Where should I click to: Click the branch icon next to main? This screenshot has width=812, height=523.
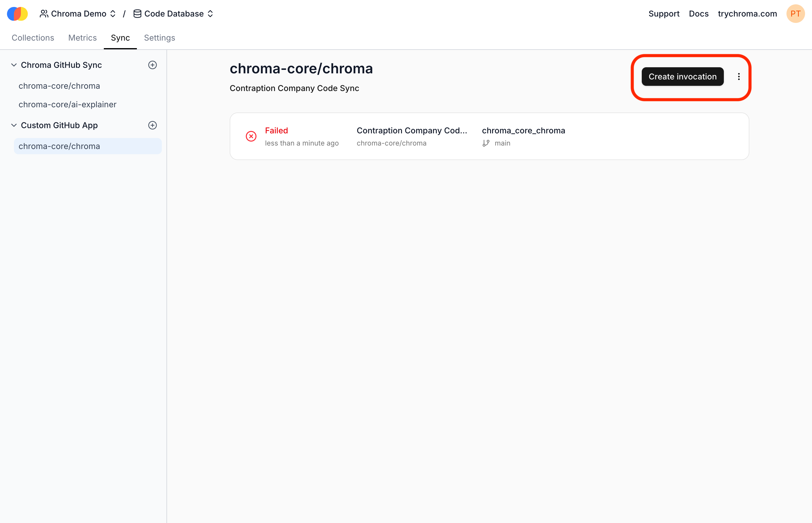click(x=486, y=143)
